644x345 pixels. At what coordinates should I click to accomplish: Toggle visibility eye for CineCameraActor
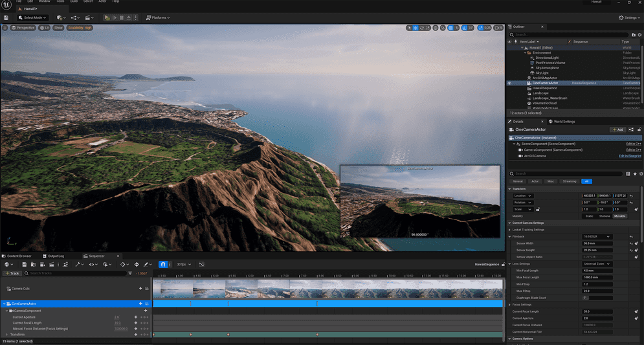click(x=509, y=83)
